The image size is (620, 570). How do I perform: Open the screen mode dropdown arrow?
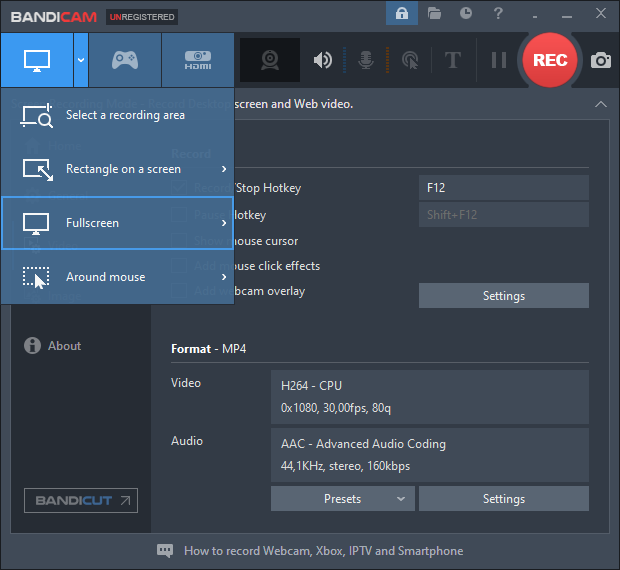(x=81, y=60)
